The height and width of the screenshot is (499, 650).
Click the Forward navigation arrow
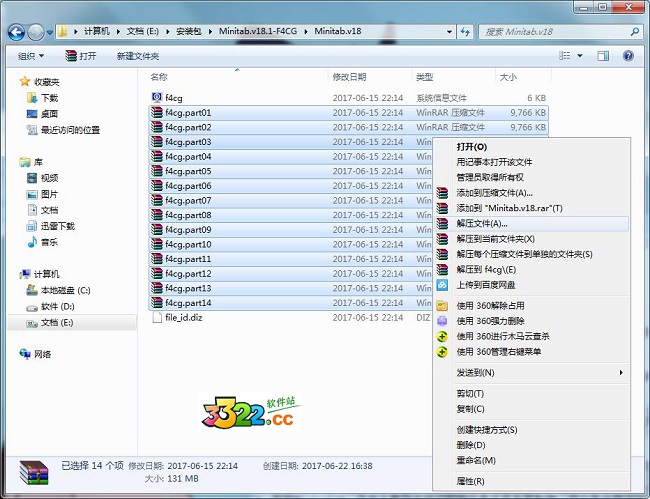36,32
